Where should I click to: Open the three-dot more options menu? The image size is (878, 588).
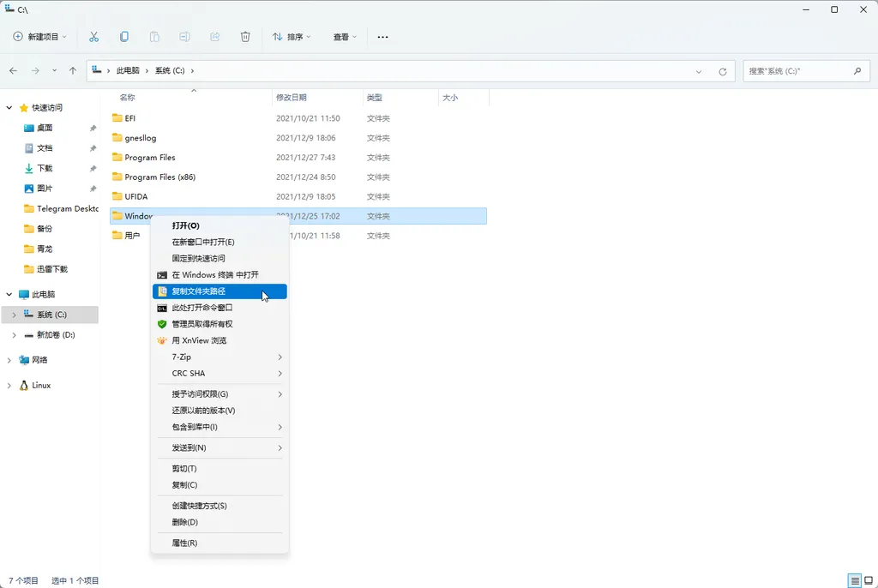[x=382, y=37]
